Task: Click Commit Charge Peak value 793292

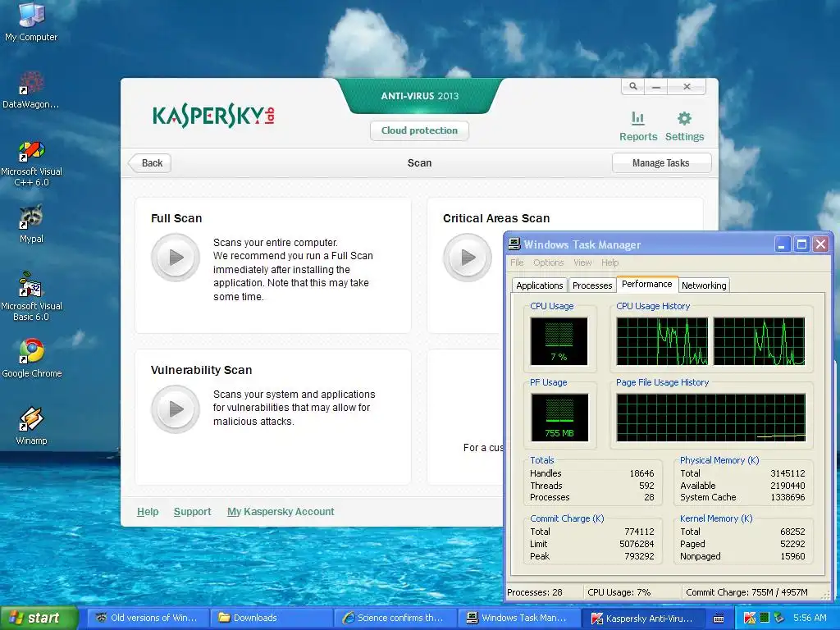Action: pyautogui.click(x=639, y=556)
